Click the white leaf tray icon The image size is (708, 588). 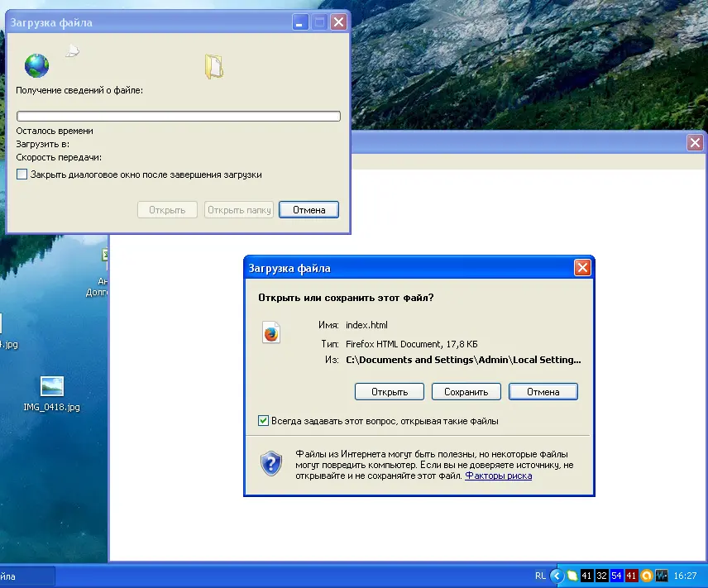(x=572, y=576)
